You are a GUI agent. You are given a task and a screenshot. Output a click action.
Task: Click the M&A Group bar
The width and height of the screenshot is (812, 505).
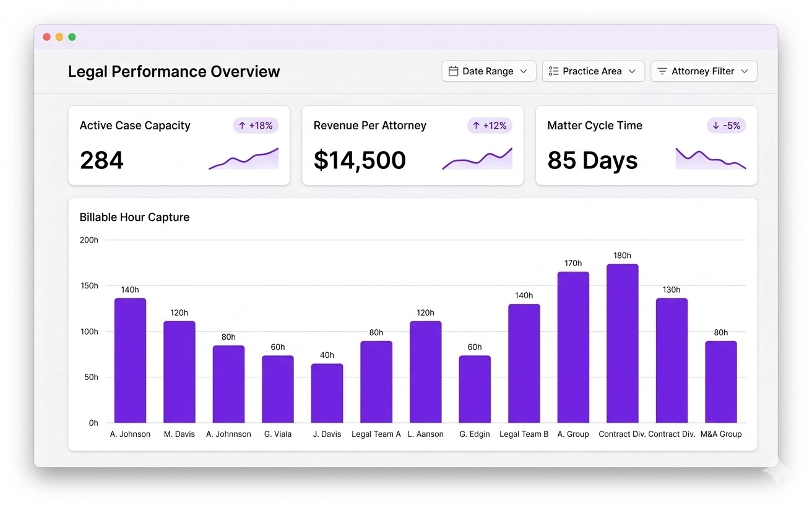click(x=721, y=382)
